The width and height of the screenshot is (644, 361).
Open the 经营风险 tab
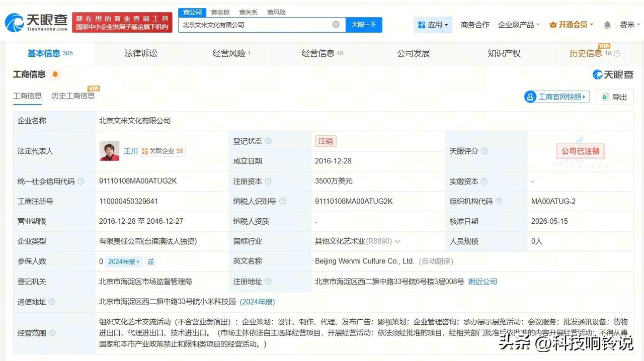231,53
